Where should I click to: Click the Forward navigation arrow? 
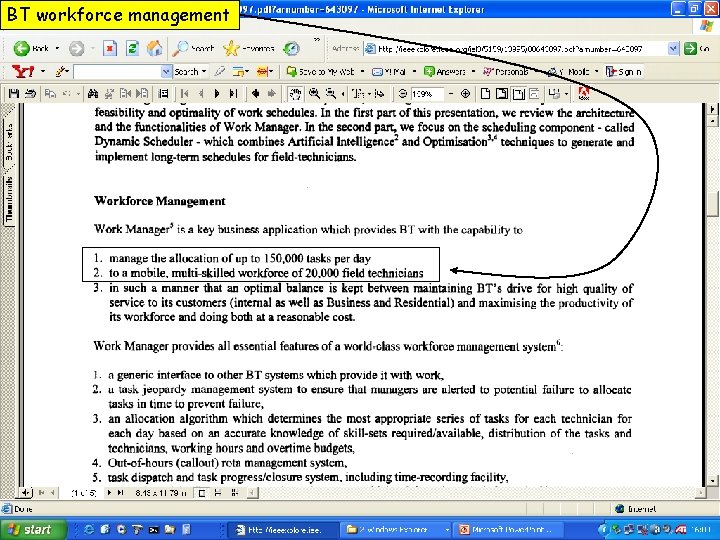[x=77, y=49]
